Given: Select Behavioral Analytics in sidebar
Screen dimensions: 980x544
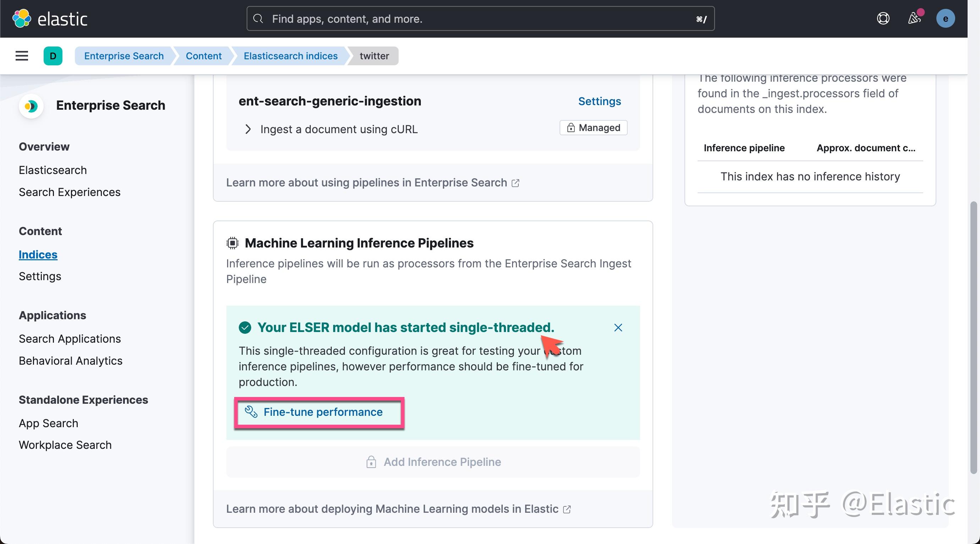Looking at the screenshot, I should pyautogui.click(x=70, y=360).
